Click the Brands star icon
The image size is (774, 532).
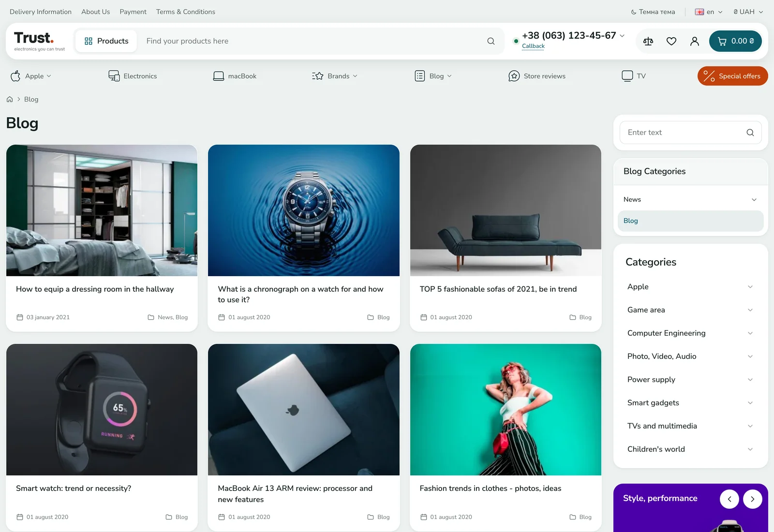(x=318, y=76)
